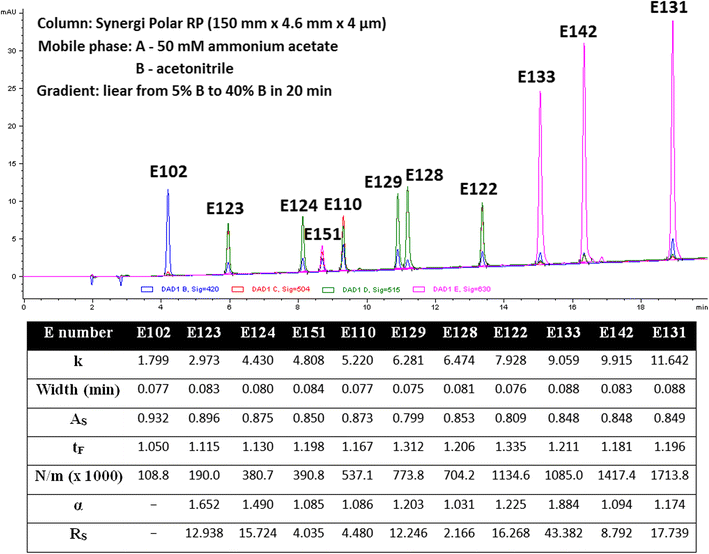Click the Rs value 2.166
709x554 pixels.
coord(459,533)
